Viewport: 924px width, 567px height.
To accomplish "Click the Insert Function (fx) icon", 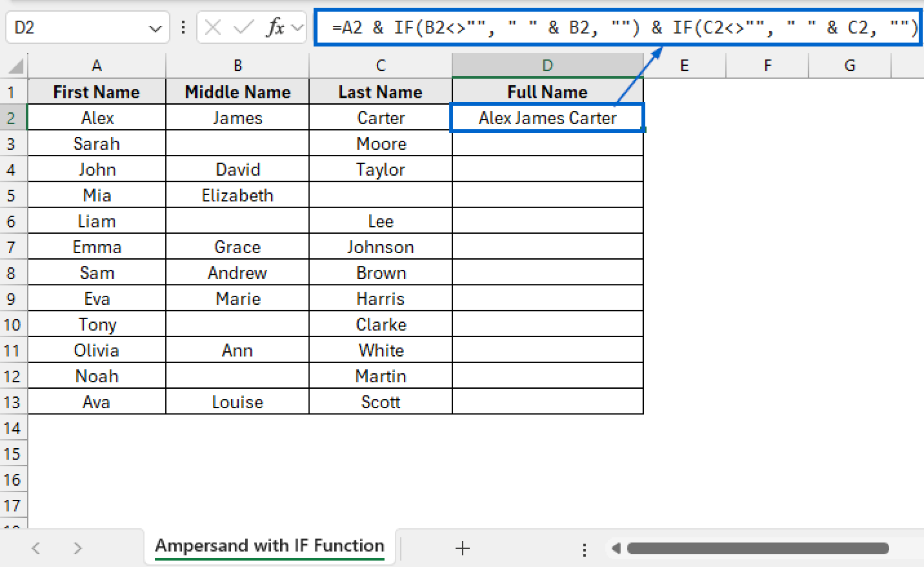I will pyautogui.click(x=274, y=27).
